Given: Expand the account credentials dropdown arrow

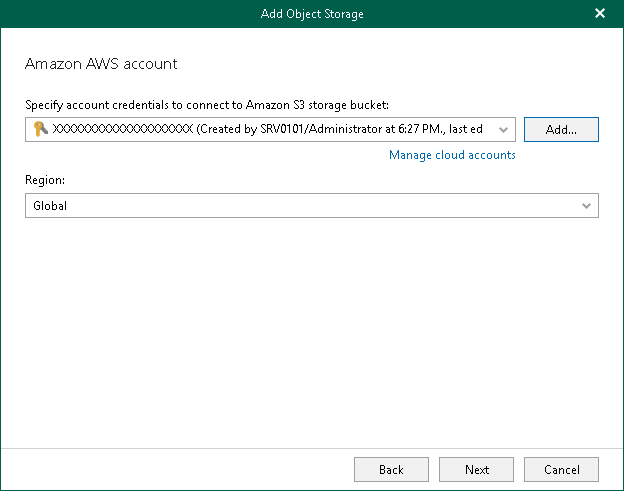Looking at the screenshot, I should [x=503, y=130].
